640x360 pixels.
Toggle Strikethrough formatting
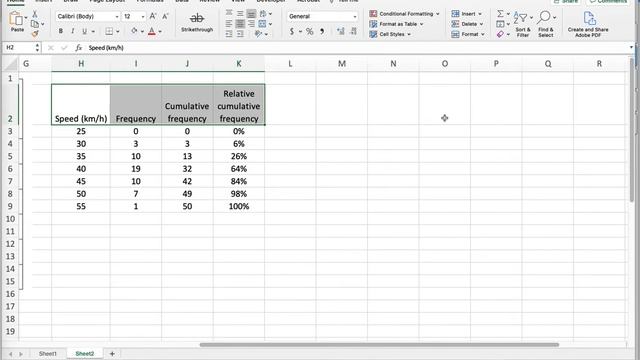(197, 22)
